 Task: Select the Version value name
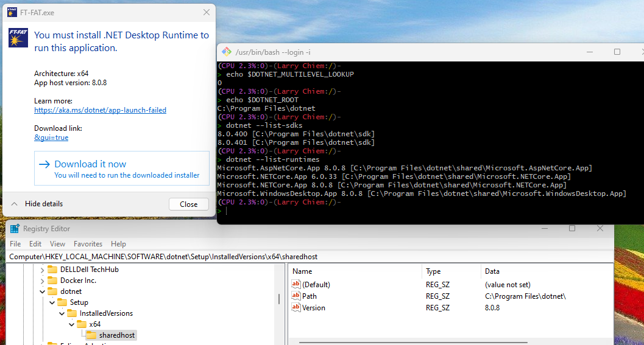[313, 307]
